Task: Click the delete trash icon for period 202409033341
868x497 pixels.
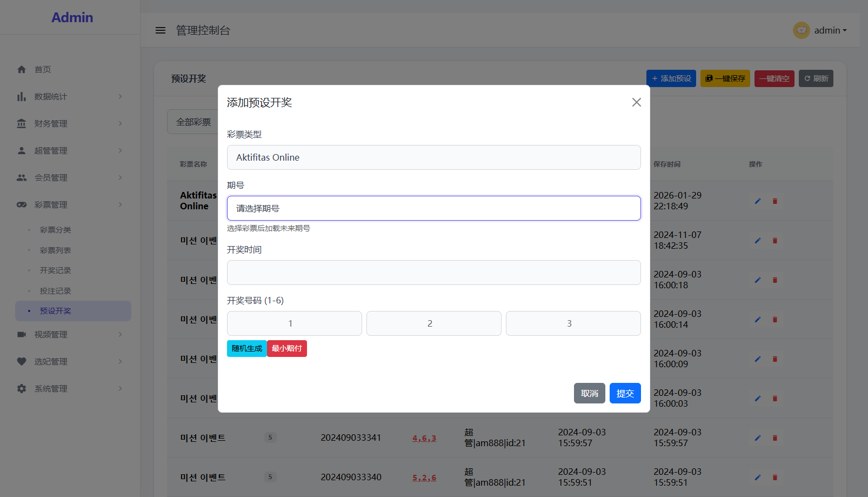Action: [x=775, y=438]
